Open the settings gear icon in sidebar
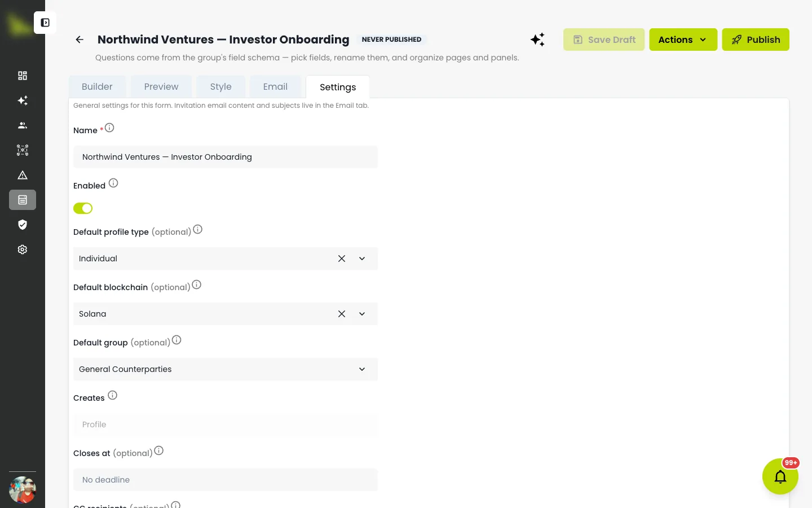 pos(23,249)
